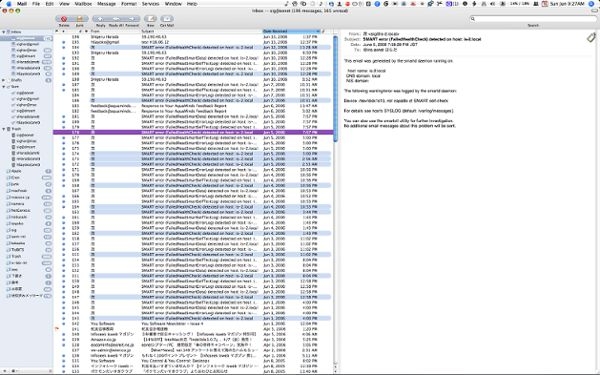The width and height of the screenshot is (600, 375).
Task: Collapse the Trash mailbox group
Action: 3,129
